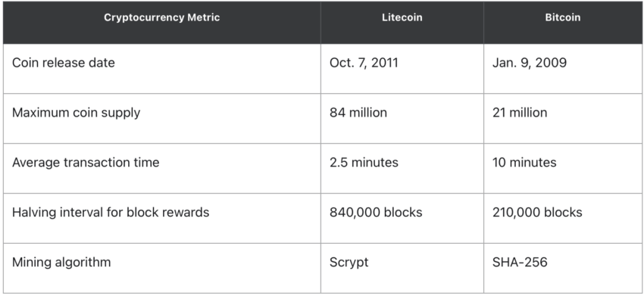Select Bitcoin release date Jan. 9, 2009
Viewport: 644px width, 296px height.
click(530, 63)
